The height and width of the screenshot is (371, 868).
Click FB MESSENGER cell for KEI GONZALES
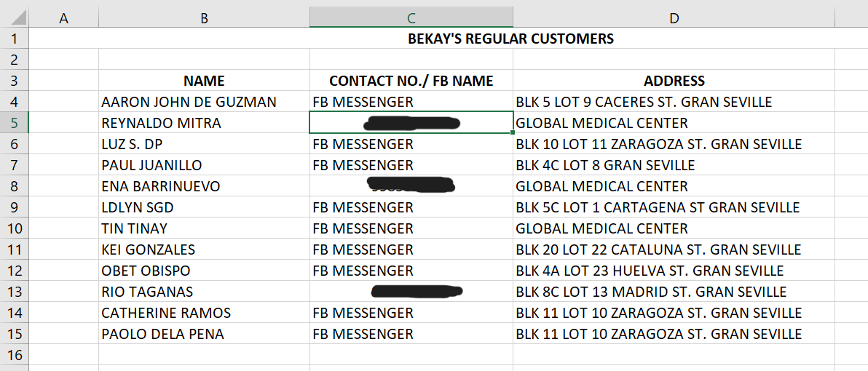363,250
